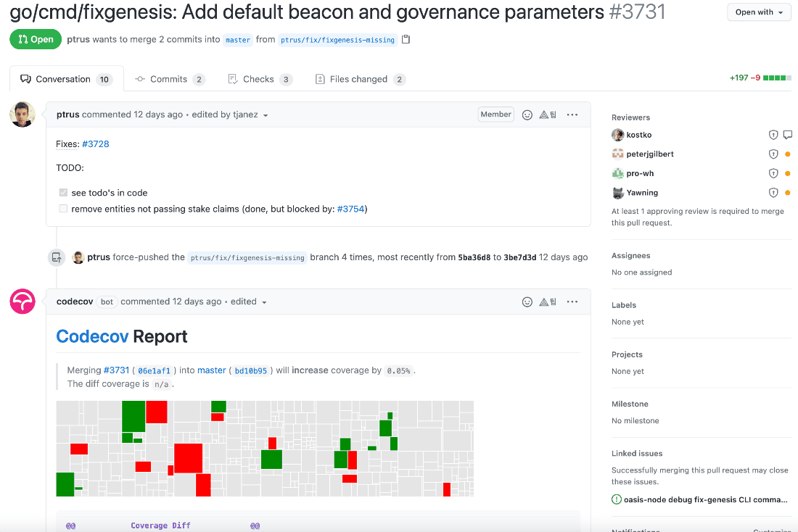Viewport: 798px width, 532px height.
Task: Click ptrus large profile avatar
Action: pyautogui.click(x=22, y=115)
